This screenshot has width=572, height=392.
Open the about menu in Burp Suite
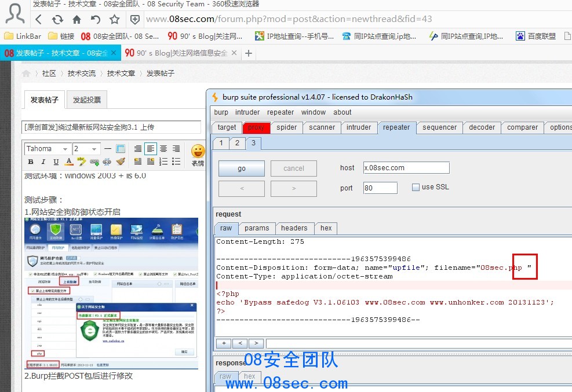pyautogui.click(x=342, y=112)
